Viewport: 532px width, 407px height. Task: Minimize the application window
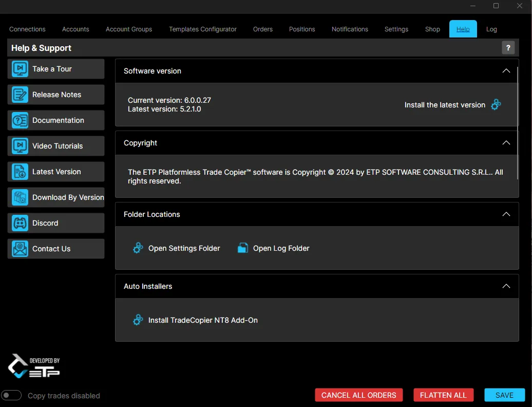[472, 6]
